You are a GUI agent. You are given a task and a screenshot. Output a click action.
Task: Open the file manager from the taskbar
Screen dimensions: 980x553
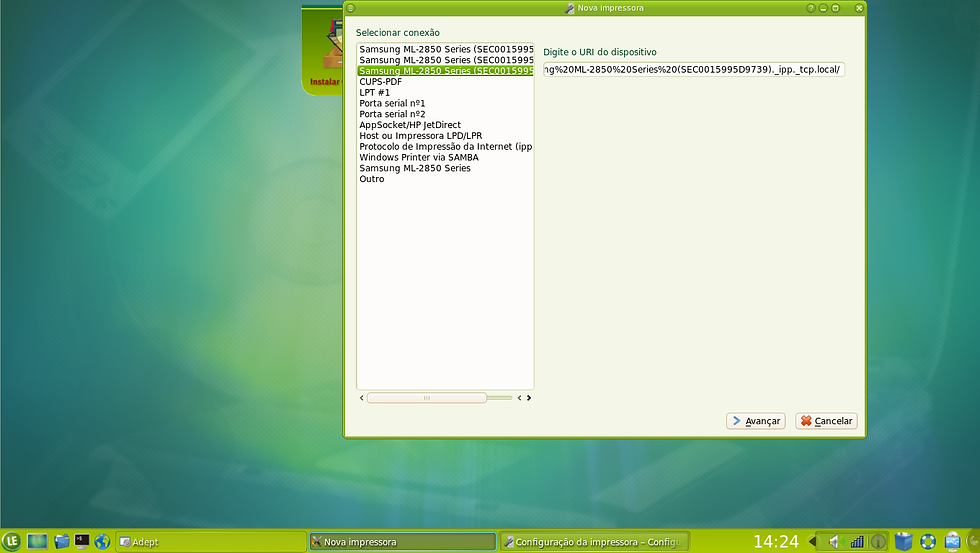point(61,541)
